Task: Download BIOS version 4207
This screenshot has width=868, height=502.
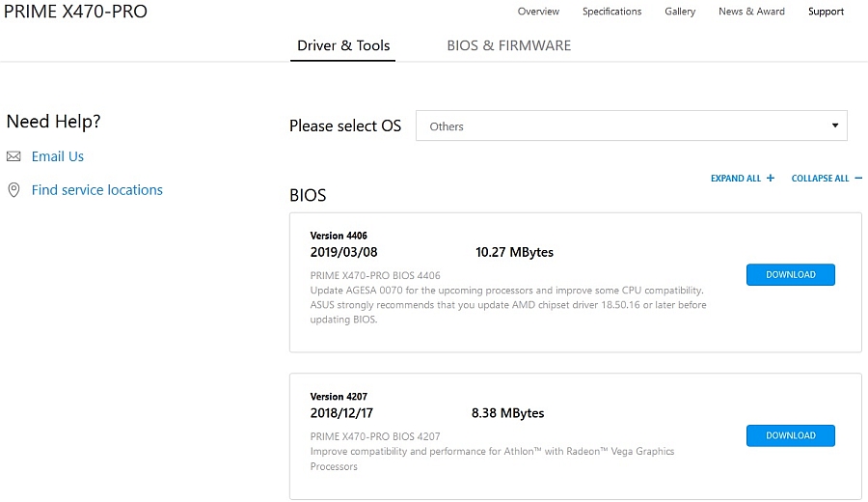Action: coord(791,435)
